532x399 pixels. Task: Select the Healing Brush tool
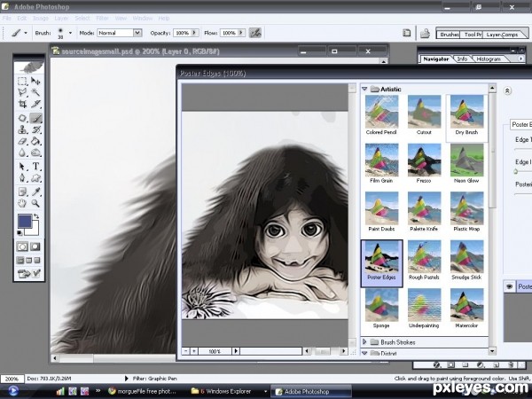point(22,118)
